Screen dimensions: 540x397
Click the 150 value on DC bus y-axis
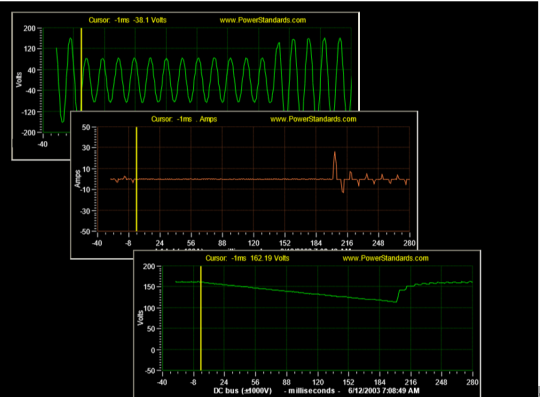coord(149,287)
